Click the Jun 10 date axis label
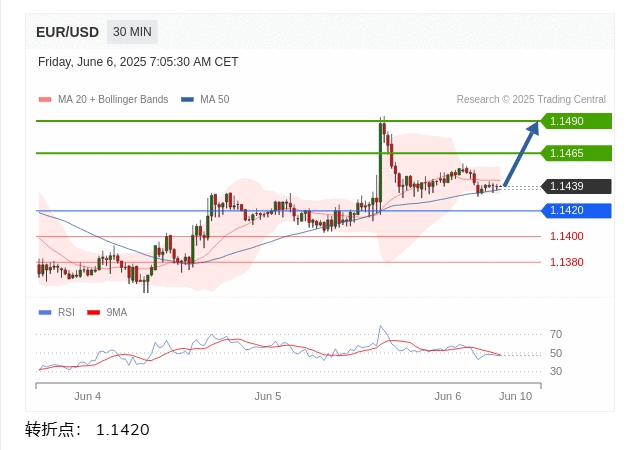 pyautogui.click(x=515, y=396)
